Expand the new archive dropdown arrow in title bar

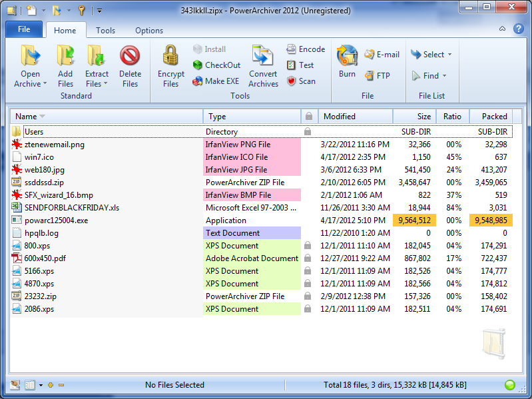[43, 11]
